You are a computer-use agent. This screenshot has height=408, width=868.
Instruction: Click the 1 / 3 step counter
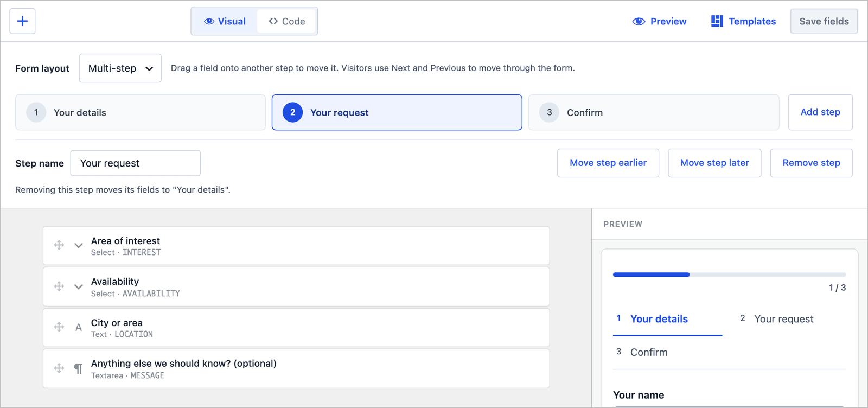[x=837, y=288]
